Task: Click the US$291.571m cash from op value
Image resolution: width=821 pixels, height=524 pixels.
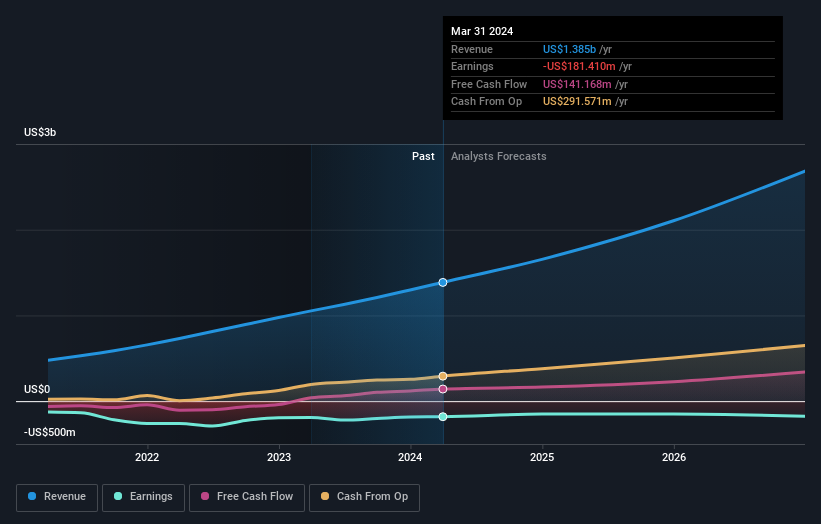Action: click(x=577, y=102)
